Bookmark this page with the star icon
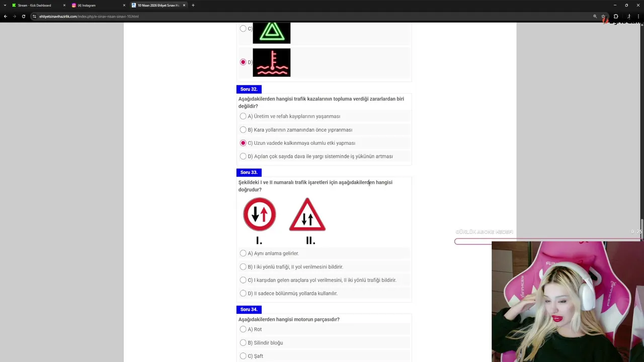This screenshot has height=362, width=644. pyautogui.click(x=603, y=16)
